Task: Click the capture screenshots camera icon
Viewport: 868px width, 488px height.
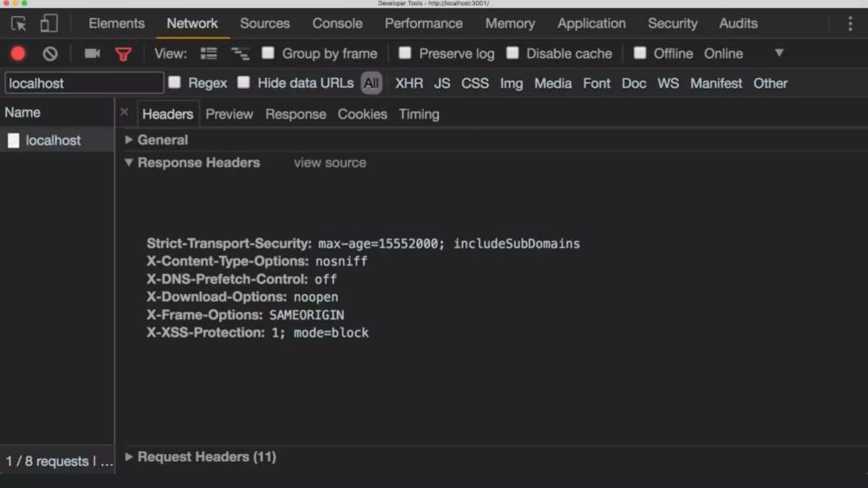Action: pyautogui.click(x=92, y=54)
